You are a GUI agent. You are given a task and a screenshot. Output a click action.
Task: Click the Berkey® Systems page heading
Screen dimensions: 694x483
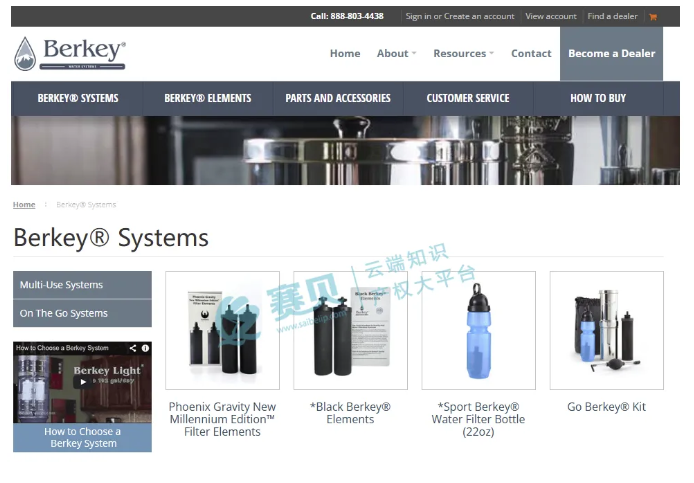pyautogui.click(x=111, y=238)
